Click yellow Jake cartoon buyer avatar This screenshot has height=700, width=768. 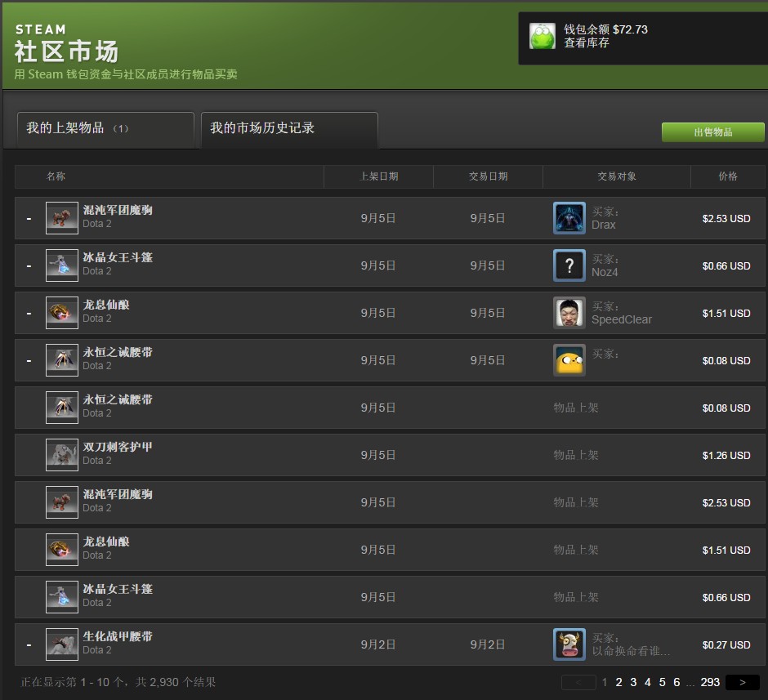(x=569, y=360)
